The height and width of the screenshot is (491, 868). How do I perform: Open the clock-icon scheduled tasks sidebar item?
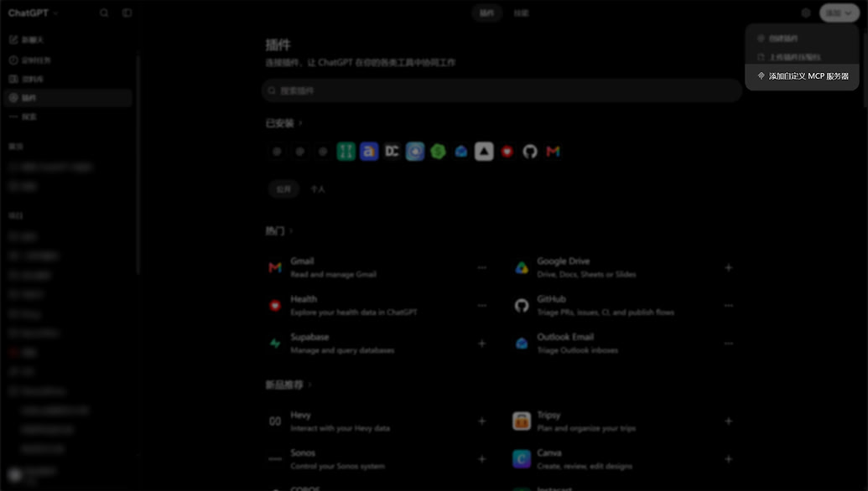point(68,59)
